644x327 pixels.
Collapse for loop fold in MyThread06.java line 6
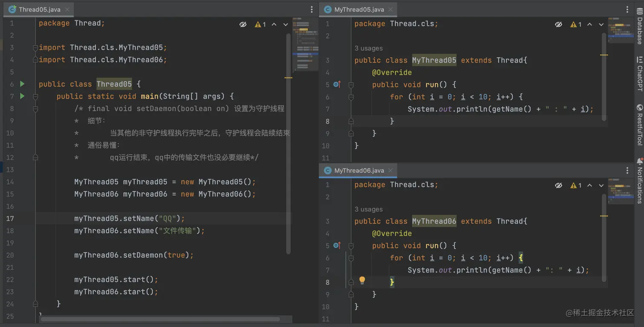click(x=351, y=258)
